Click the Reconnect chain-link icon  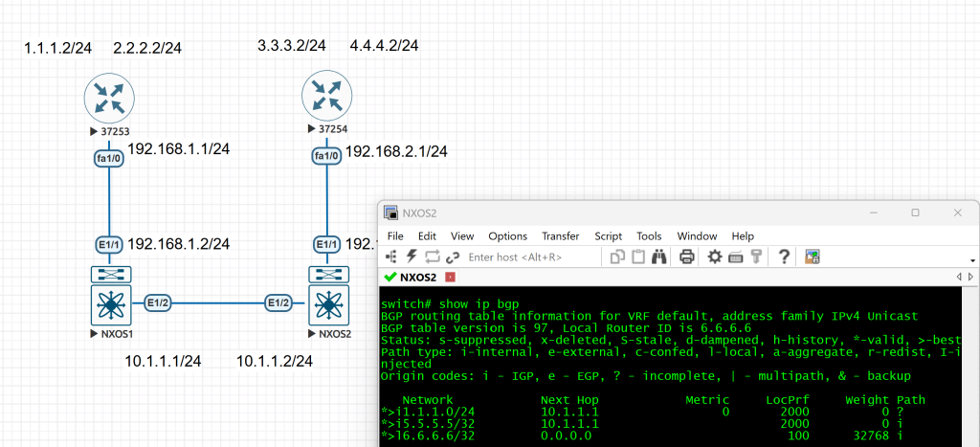click(x=453, y=257)
